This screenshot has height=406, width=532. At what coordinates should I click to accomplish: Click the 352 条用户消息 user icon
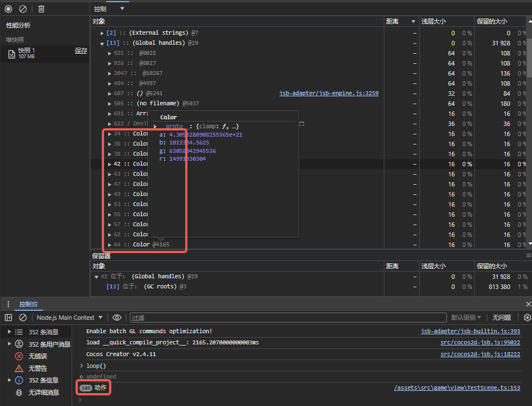19,344
